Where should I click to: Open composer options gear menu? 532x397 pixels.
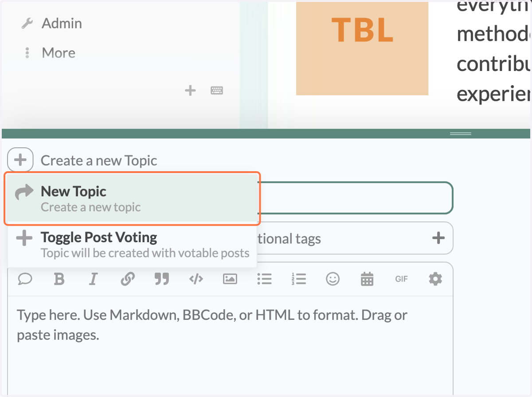point(435,279)
